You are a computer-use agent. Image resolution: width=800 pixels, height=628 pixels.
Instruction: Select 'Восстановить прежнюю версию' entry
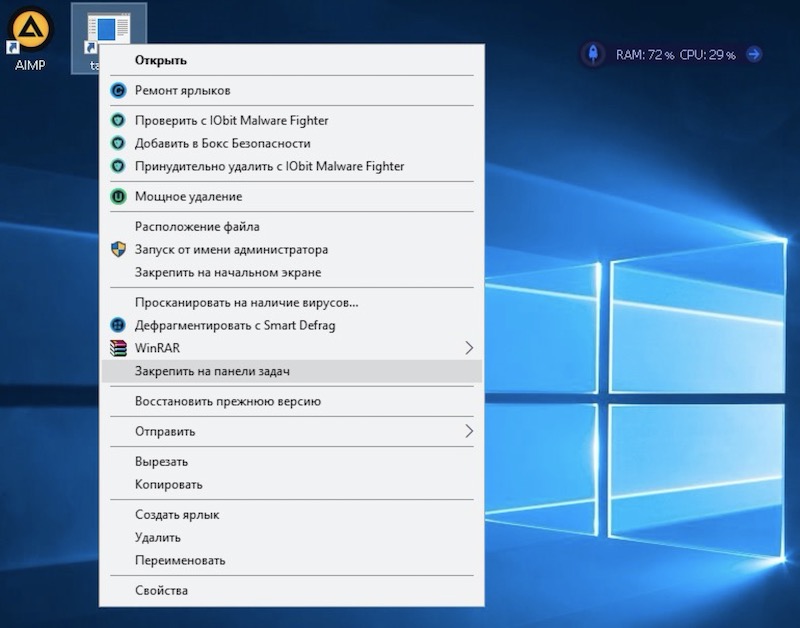click(292, 401)
